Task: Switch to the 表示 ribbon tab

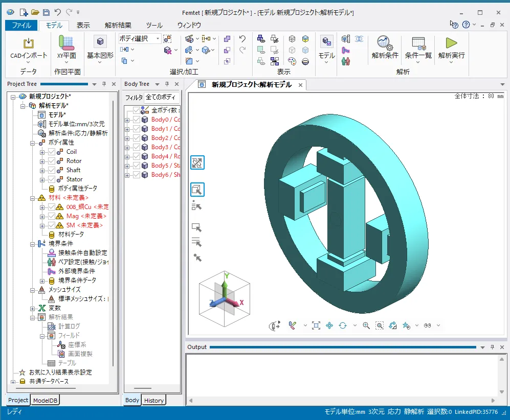Action: coord(83,25)
